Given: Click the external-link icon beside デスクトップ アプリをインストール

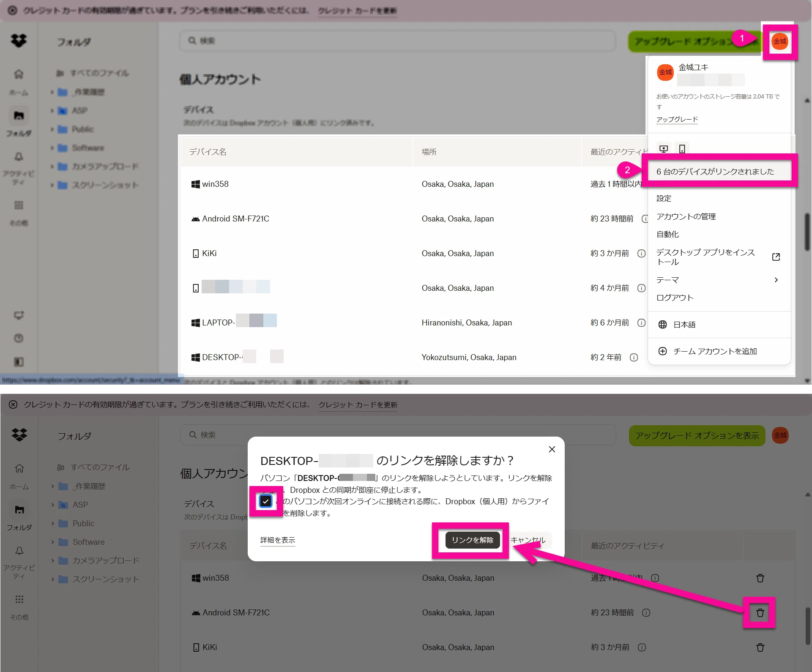Looking at the screenshot, I should pos(776,257).
